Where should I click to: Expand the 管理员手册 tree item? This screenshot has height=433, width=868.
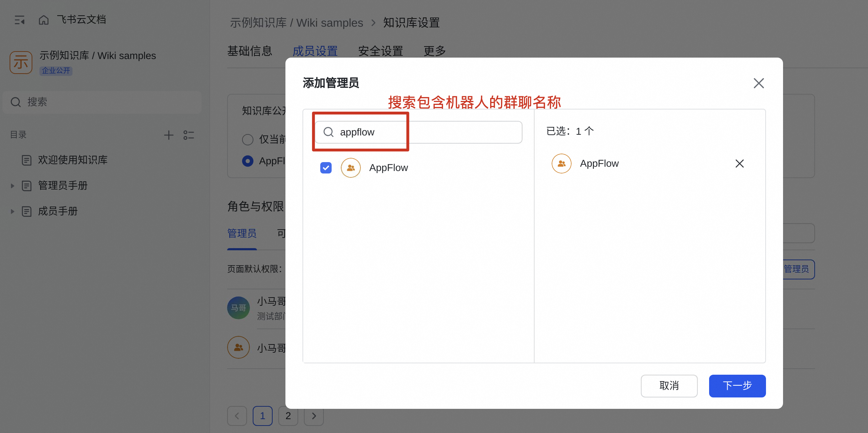pos(12,186)
